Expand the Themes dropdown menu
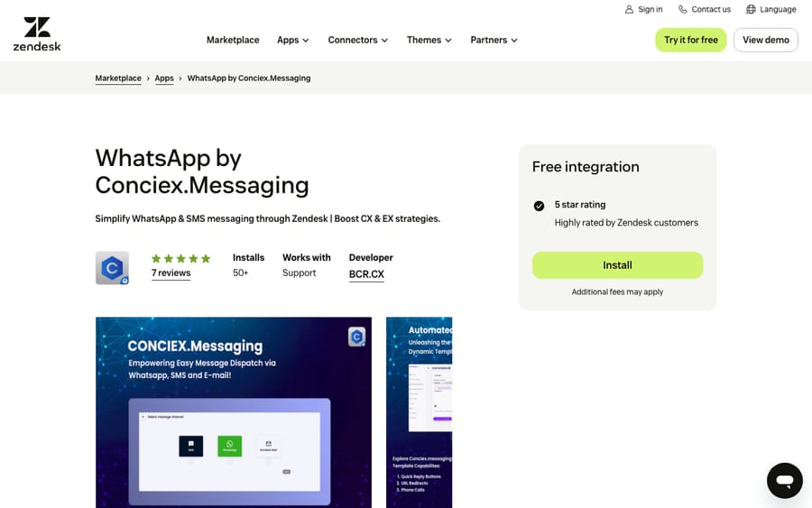Viewport: 812px width, 508px height. pos(429,40)
